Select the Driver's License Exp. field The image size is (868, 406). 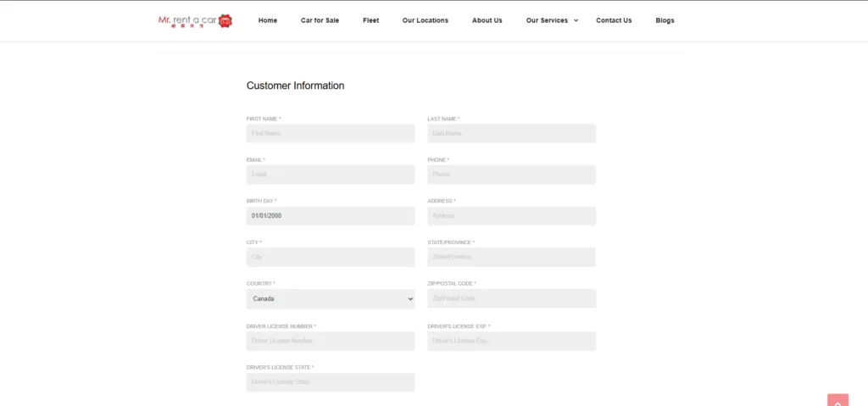click(511, 342)
